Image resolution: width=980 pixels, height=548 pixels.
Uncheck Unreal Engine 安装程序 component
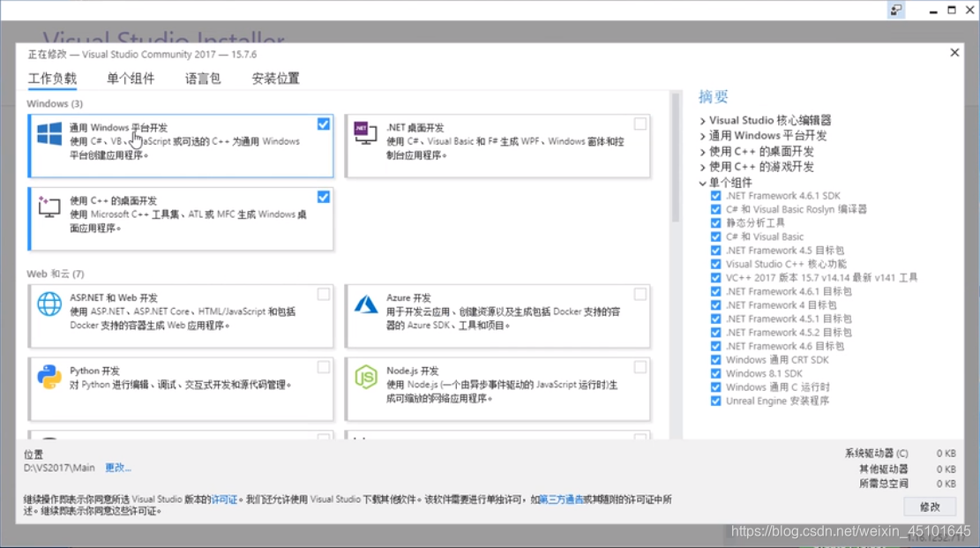[715, 401]
